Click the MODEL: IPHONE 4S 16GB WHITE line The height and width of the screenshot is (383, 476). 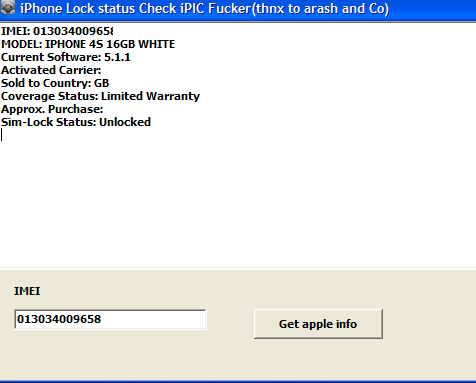88,44
